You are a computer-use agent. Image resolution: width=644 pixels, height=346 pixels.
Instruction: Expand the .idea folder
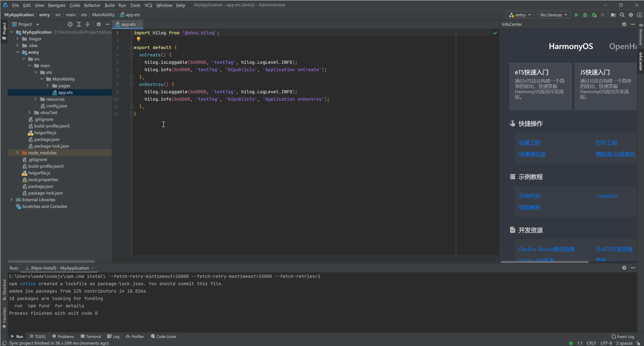(x=17, y=46)
